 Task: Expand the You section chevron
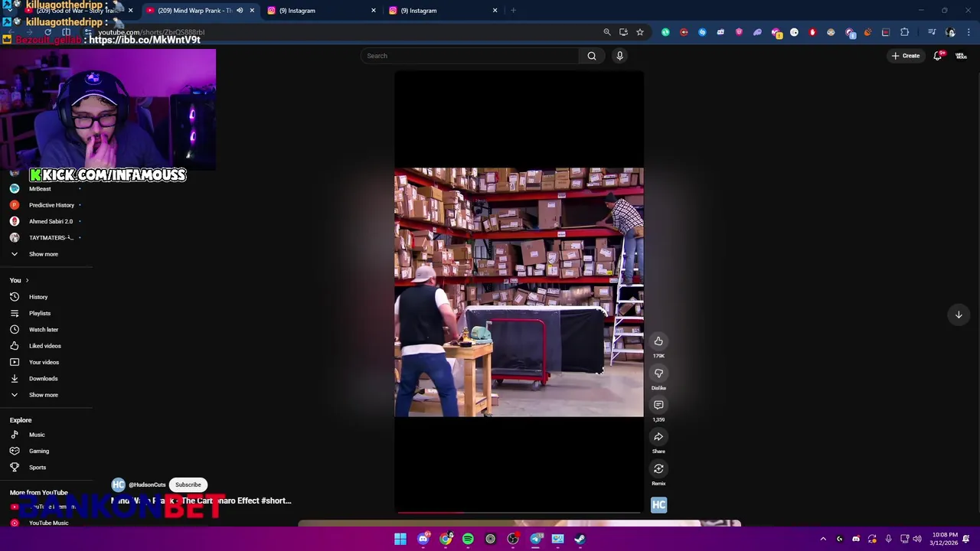point(27,281)
